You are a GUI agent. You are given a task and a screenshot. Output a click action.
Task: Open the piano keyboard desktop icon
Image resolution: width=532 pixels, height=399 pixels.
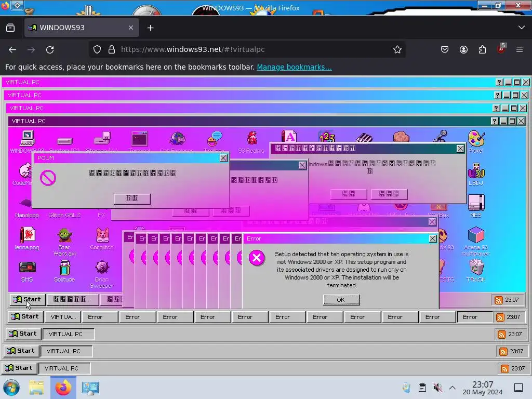(x=364, y=137)
